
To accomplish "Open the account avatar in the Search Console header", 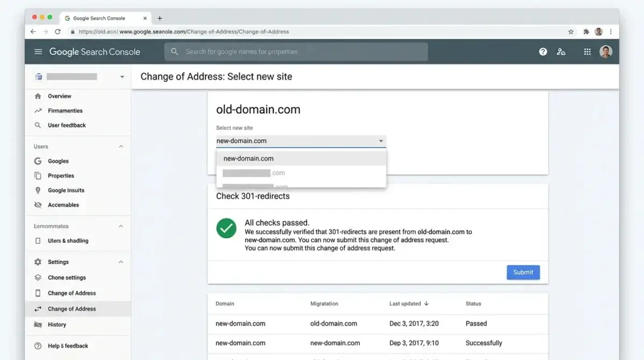I will pyautogui.click(x=606, y=52).
